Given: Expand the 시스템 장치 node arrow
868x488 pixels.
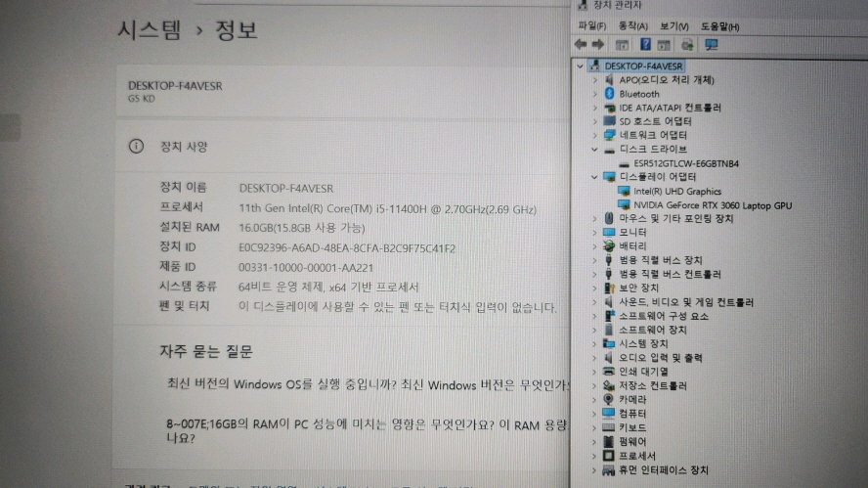Looking at the screenshot, I should coord(594,344).
